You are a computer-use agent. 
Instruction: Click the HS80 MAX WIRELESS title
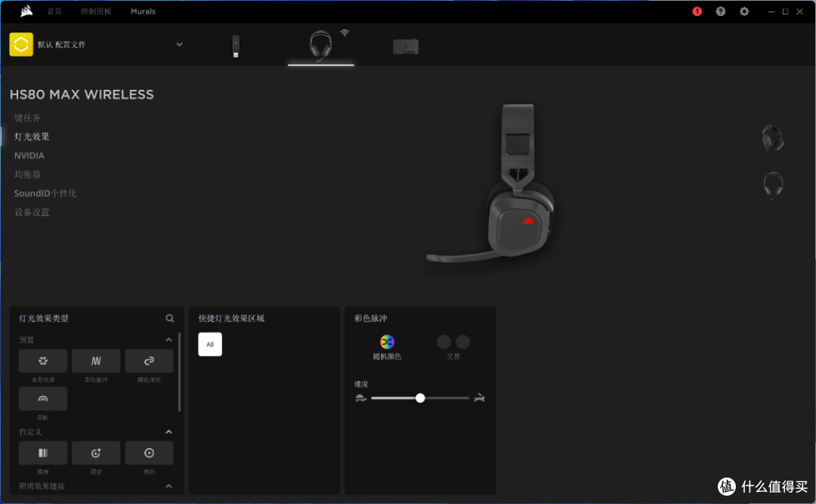(82, 94)
